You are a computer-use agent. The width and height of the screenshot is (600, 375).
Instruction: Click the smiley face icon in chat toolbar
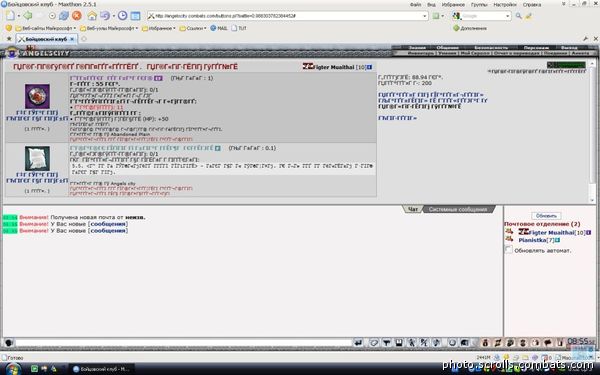pyautogui.click(x=452, y=342)
